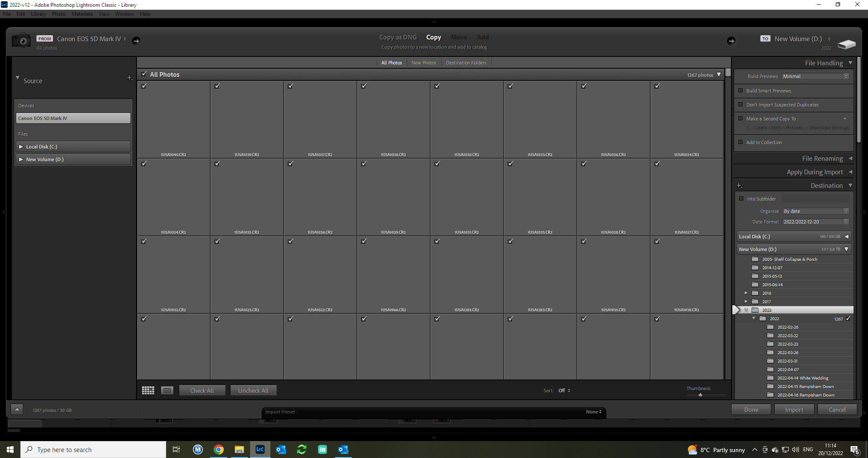
Task: Enable Build Smart Previews
Action: click(x=740, y=90)
